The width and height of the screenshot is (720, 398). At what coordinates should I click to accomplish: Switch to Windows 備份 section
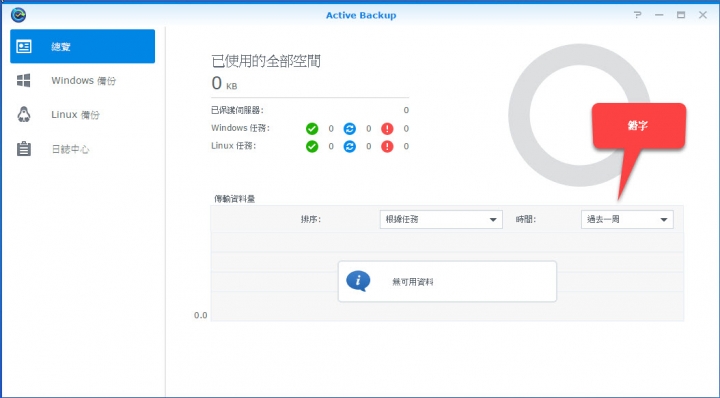click(x=83, y=80)
